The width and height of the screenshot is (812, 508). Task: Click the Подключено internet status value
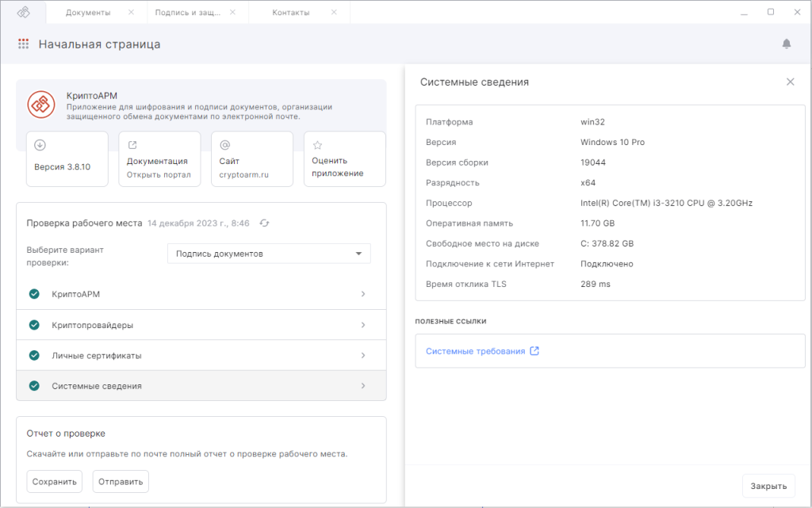click(x=607, y=264)
